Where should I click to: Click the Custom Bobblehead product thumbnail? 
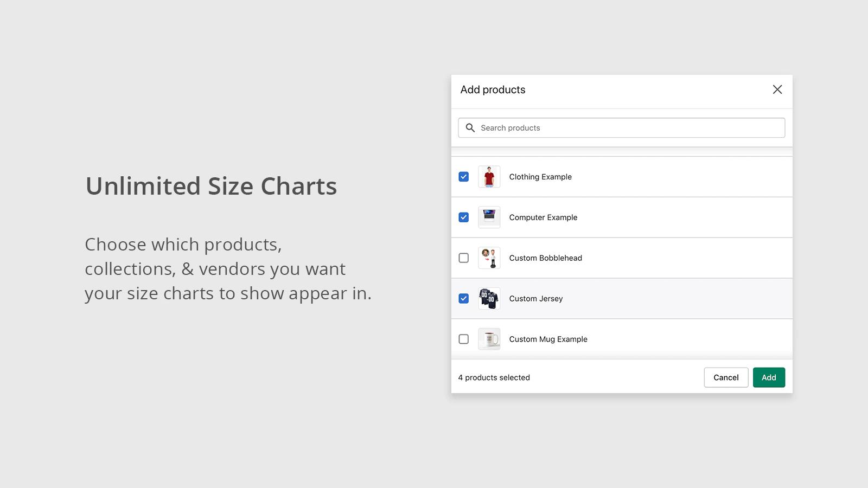tap(489, 258)
